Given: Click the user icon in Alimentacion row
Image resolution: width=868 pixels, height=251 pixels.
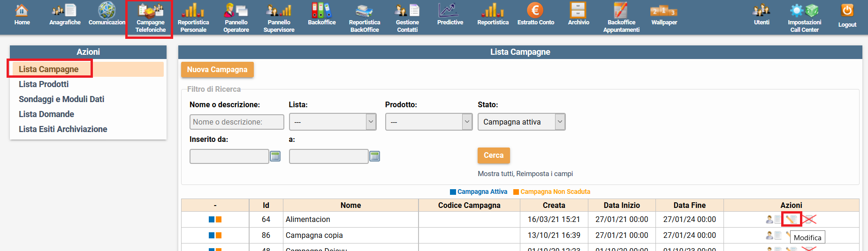Looking at the screenshot, I should (769, 219).
